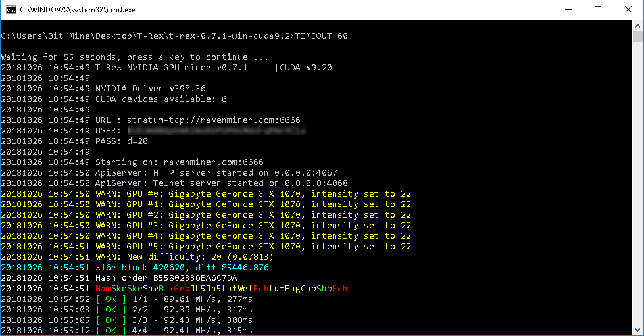Click the "Waiting for 55 seconds" line

point(134,57)
